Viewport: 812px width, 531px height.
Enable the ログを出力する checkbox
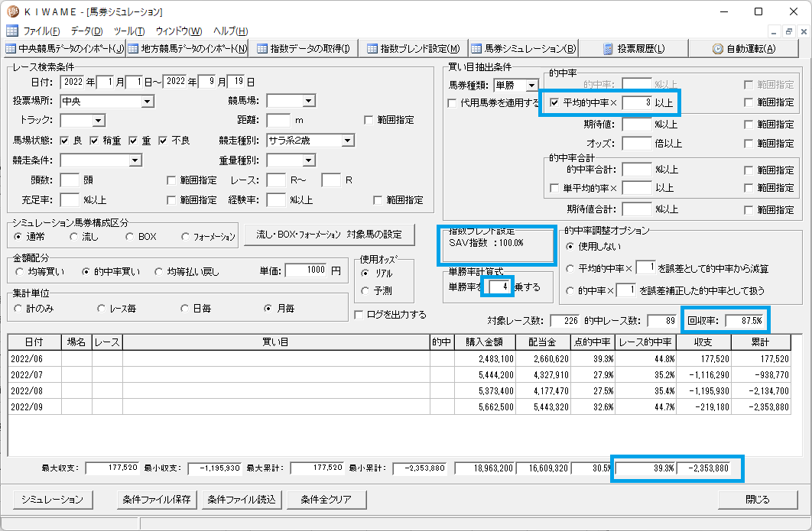pyautogui.click(x=359, y=315)
